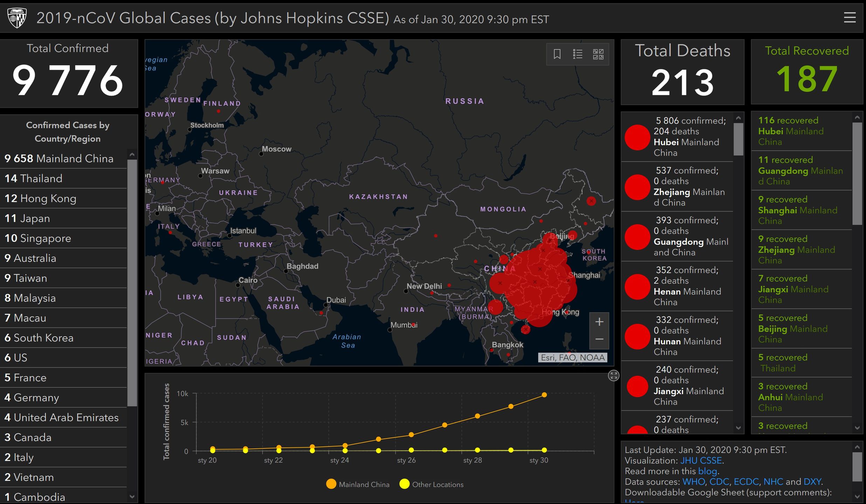866x504 pixels.
Task: Toggle Other Locations series in chart legend
Action: [x=431, y=484]
